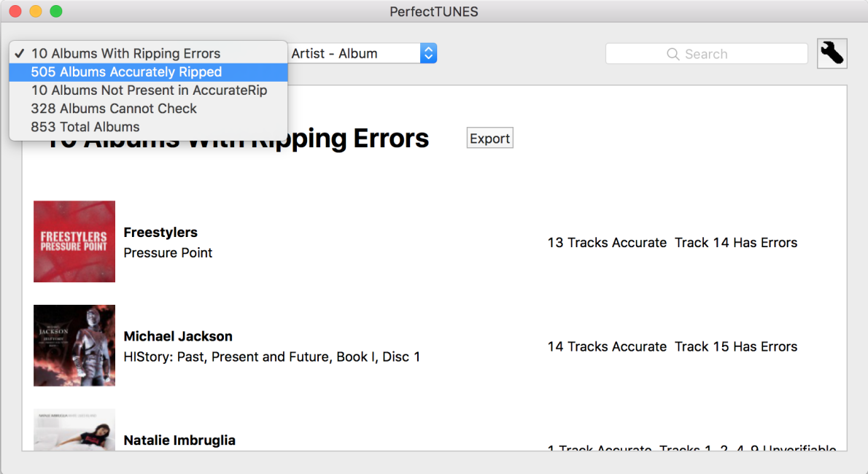The width and height of the screenshot is (868, 474).
Task: Click the magnifier icon in search
Action: pos(673,54)
